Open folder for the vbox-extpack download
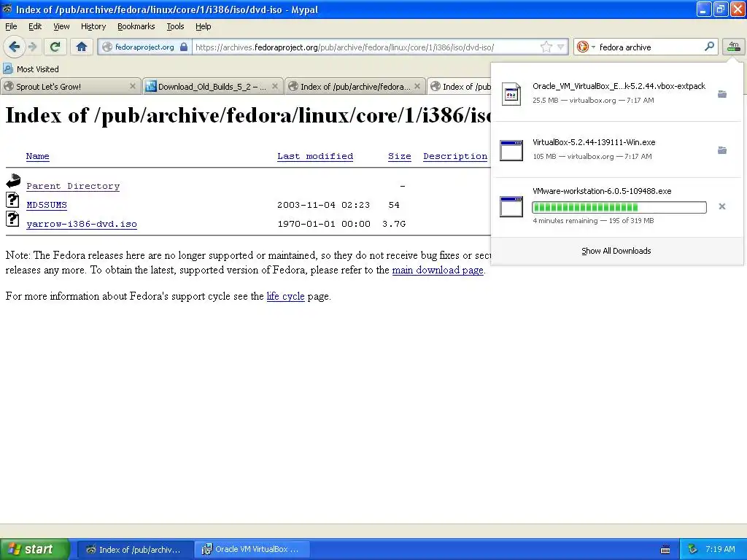 pos(722,94)
